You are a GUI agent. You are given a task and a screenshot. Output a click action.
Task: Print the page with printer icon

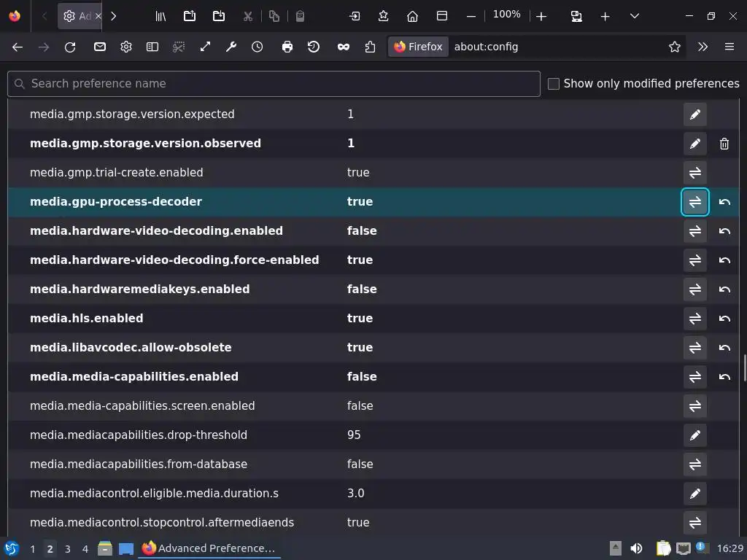pyautogui.click(x=287, y=47)
